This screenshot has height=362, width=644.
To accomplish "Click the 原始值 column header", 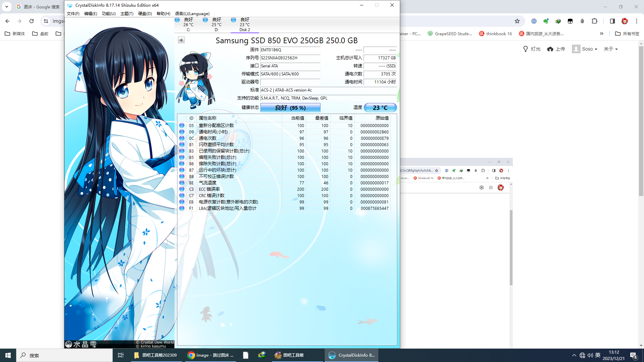I will (x=372, y=118).
